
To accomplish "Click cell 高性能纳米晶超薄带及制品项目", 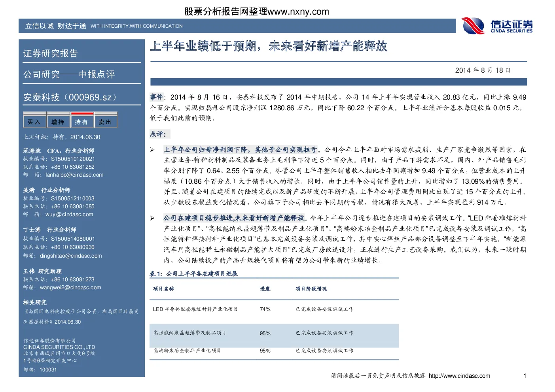I will pyautogui.click(x=189, y=333).
